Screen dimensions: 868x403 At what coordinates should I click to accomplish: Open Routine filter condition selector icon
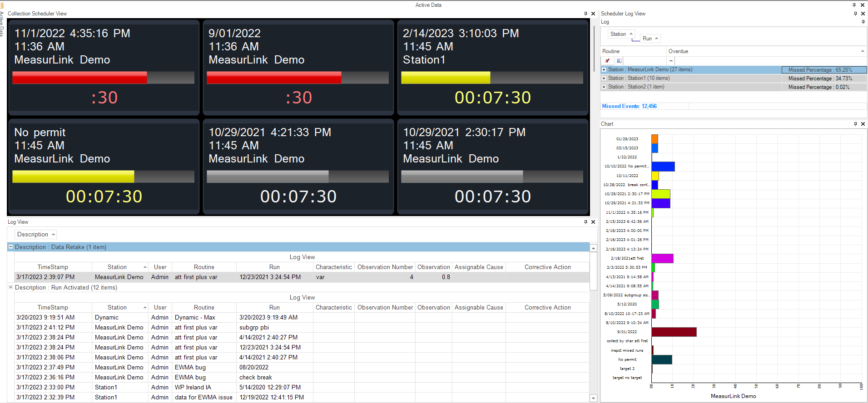pos(619,60)
